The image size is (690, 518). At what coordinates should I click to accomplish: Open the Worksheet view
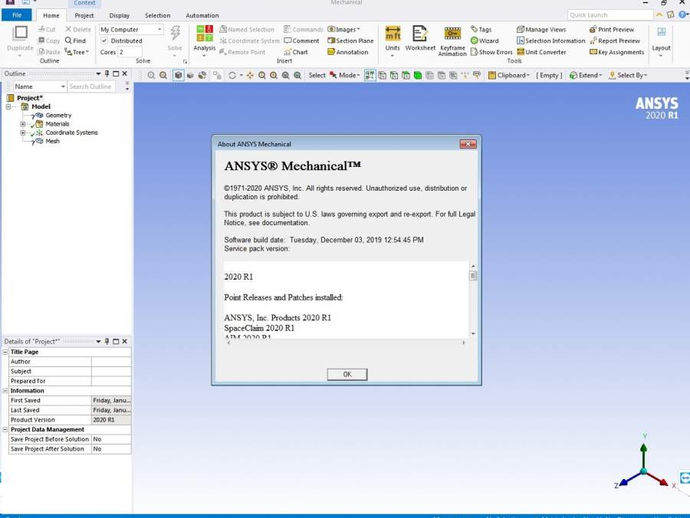click(420, 38)
